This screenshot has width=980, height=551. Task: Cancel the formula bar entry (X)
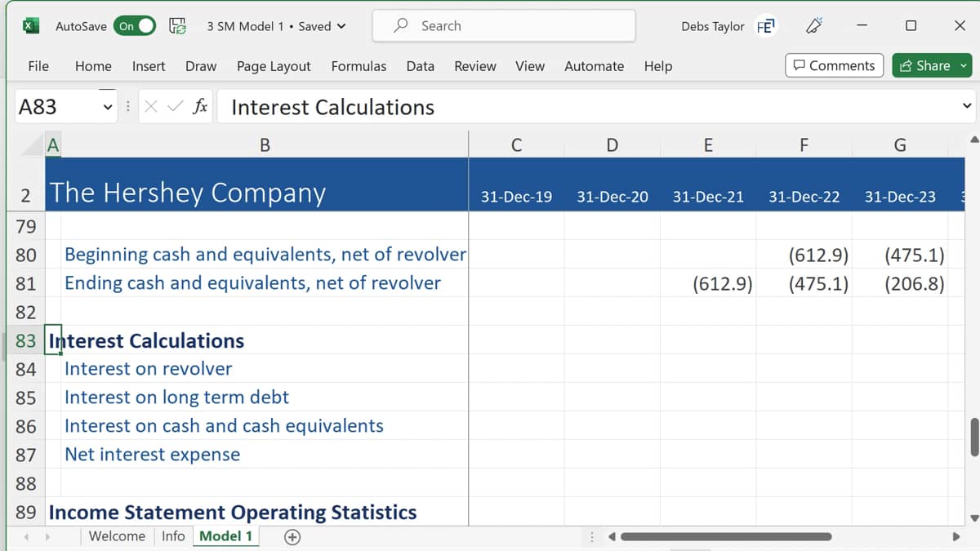(150, 107)
